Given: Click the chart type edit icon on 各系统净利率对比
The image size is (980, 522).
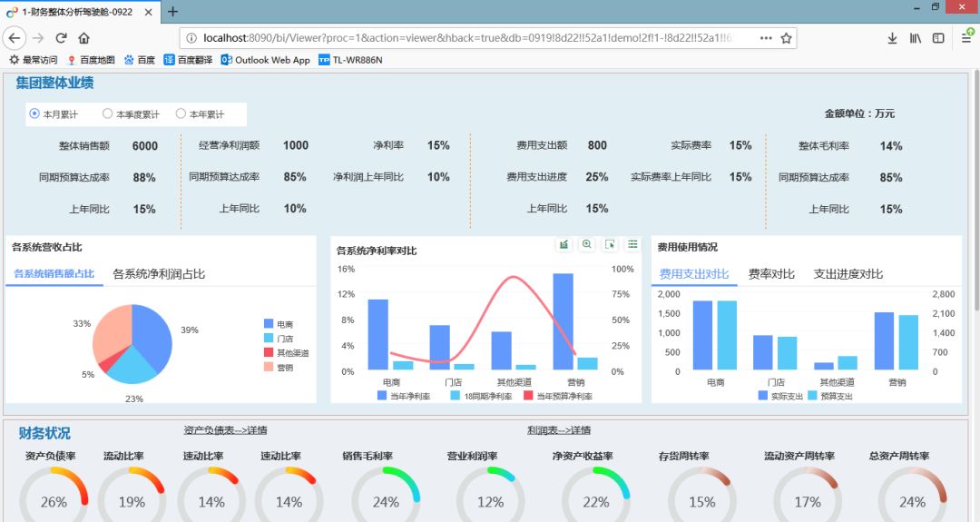Looking at the screenshot, I should point(563,244).
